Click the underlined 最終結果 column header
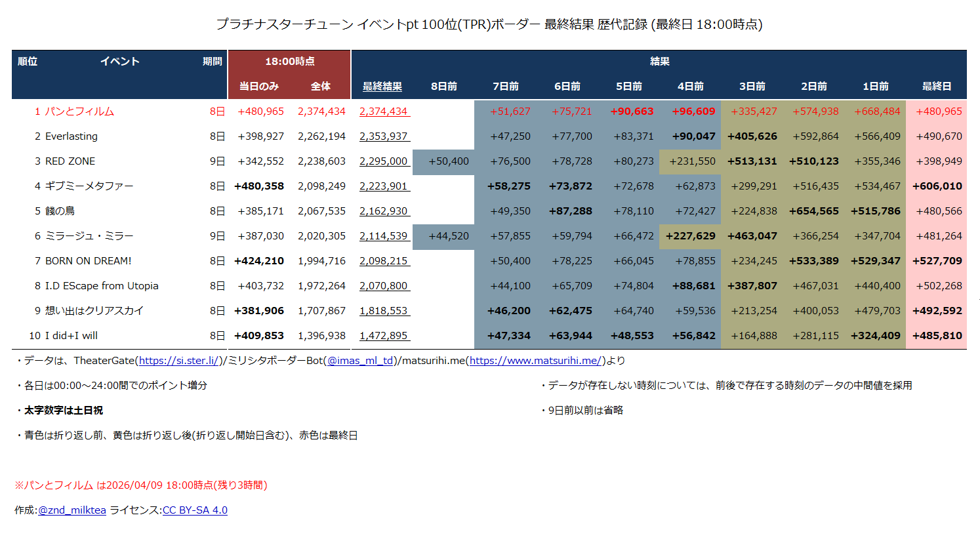 pos(382,87)
